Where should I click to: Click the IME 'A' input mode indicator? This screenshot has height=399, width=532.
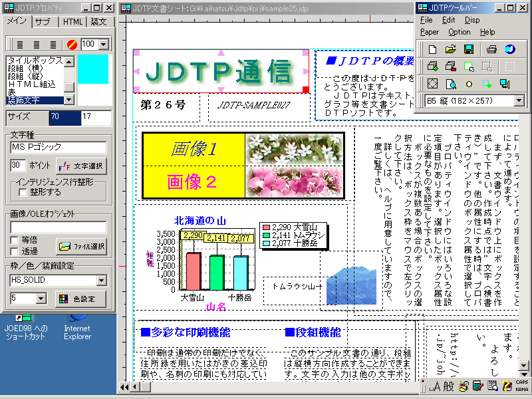[436, 386]
